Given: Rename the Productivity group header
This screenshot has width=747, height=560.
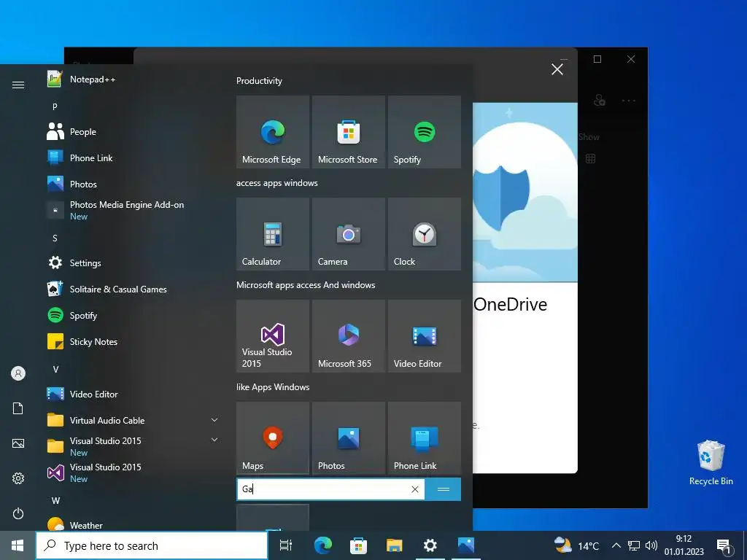Looking at the screenshot, I should coord(259,81).
